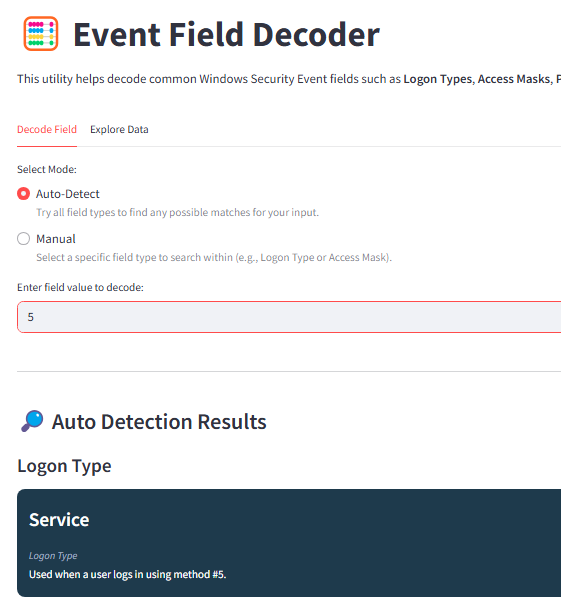561x614 pixels.
Task: Focus the field value input box
Action: (x=289, y=317)
